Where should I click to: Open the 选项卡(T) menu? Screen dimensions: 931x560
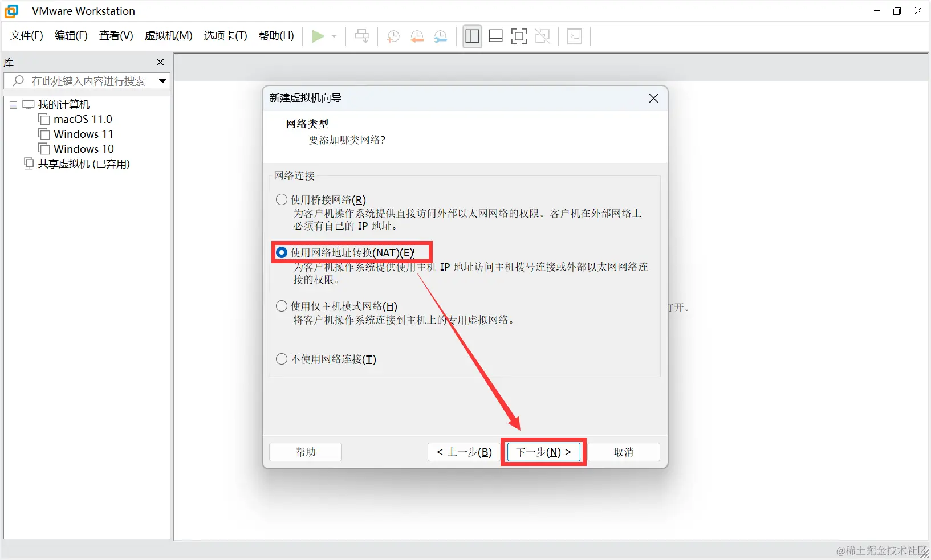coord(226,36)
